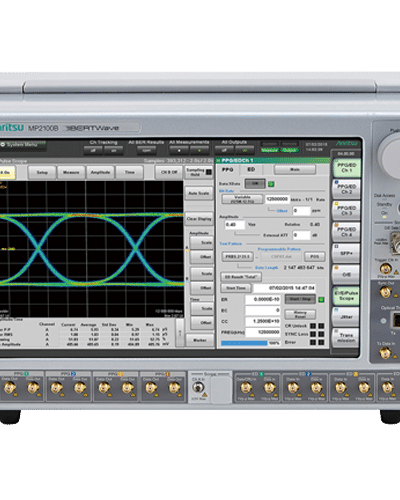Select PPG/ED Ch 2 module button
Viewport: 400px width, 500px height.
(346, 189)
